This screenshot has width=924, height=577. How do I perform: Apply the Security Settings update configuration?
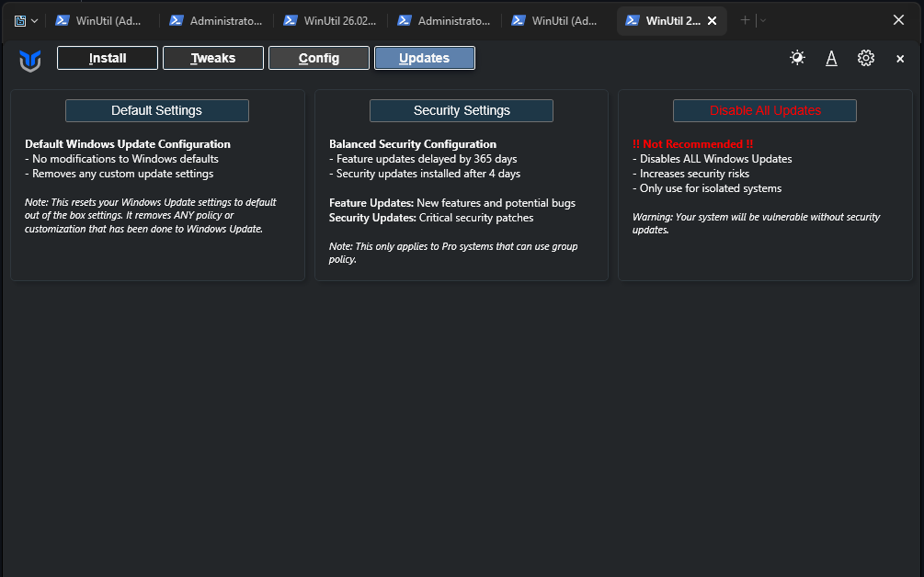coord(462,110)
